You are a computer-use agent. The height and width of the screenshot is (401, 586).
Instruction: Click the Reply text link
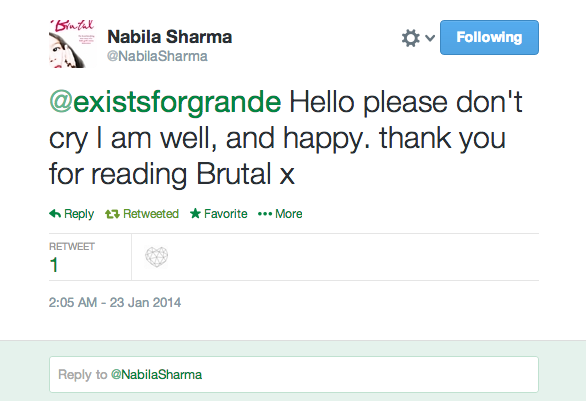pyautogui.click(x=79, y=214)
